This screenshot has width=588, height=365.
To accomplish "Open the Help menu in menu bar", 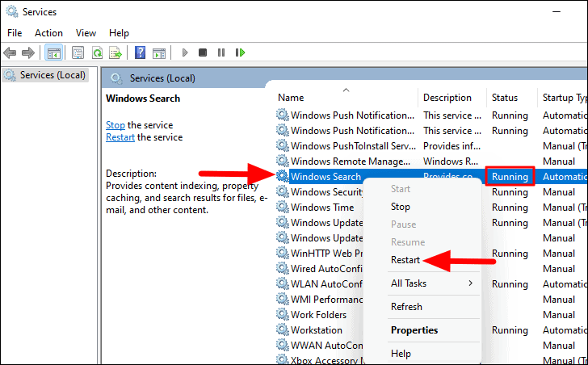I will (119, 33).
